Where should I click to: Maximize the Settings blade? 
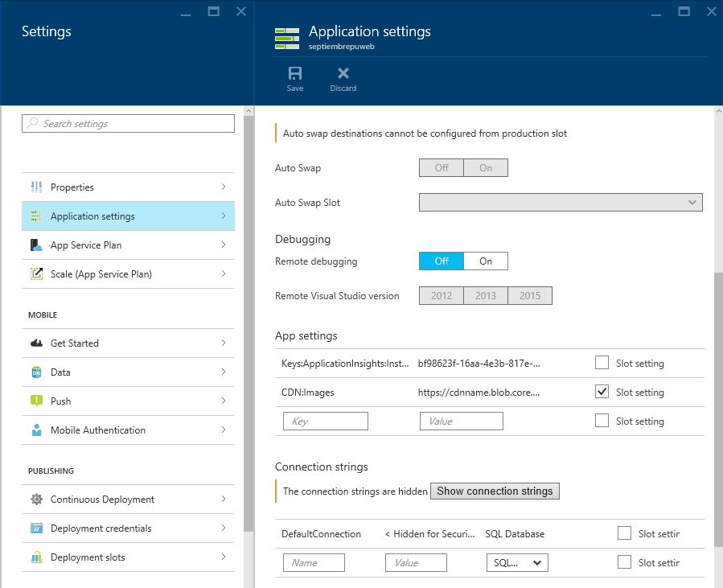(213, 11)
